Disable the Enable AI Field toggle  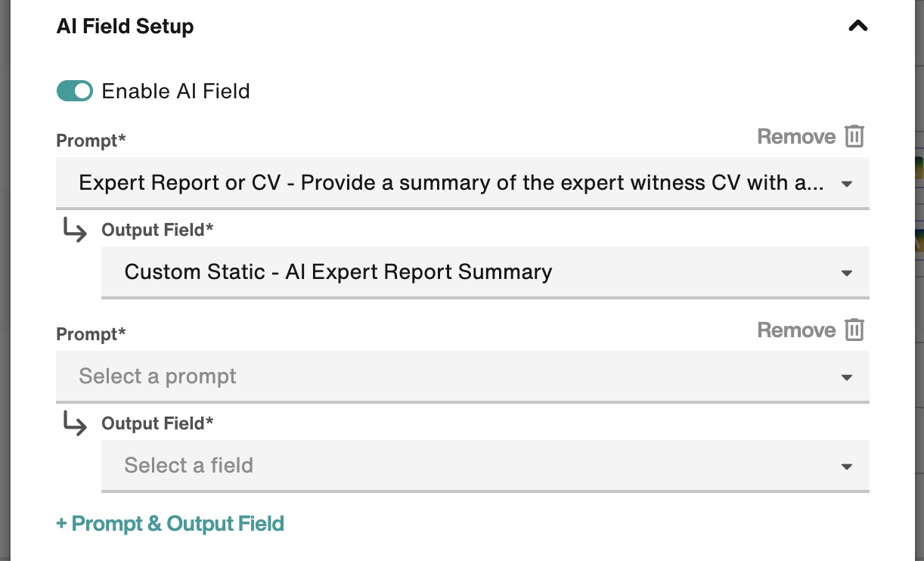click(x=74, y=91)
